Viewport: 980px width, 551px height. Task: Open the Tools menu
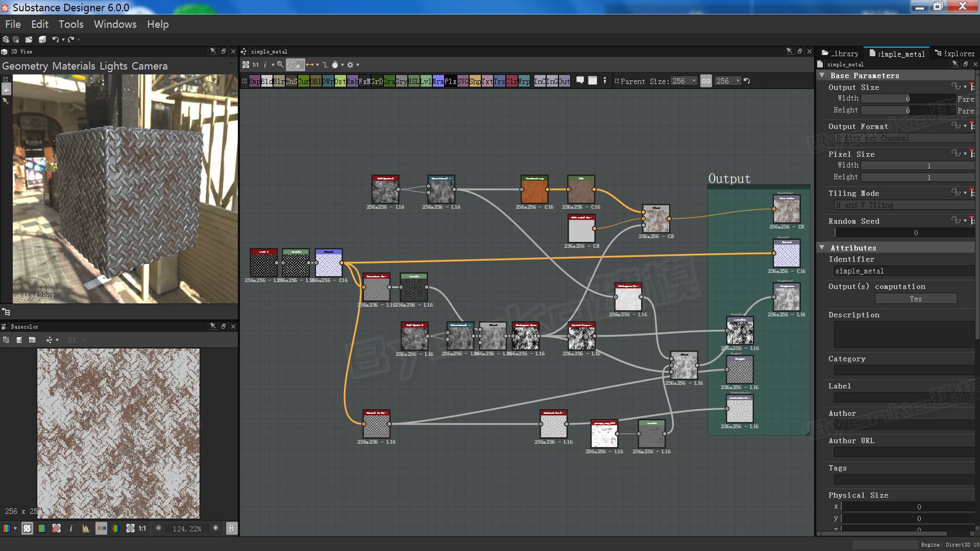[71, 24]
